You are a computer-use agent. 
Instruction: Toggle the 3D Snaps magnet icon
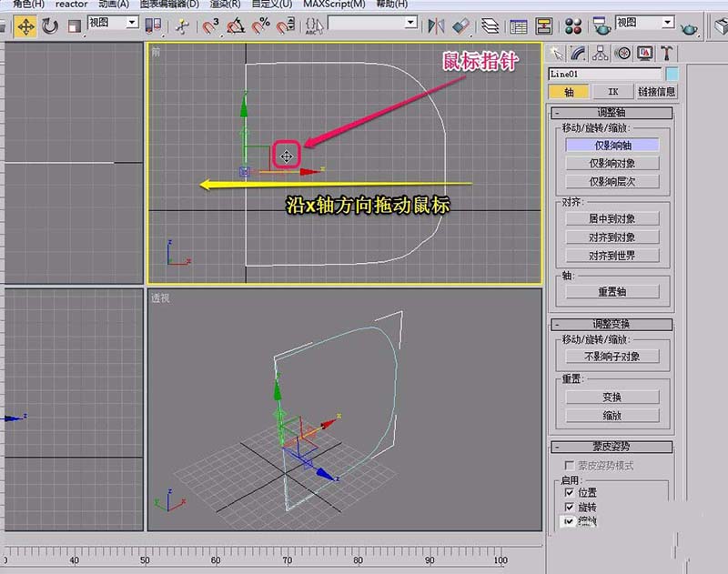211,26
